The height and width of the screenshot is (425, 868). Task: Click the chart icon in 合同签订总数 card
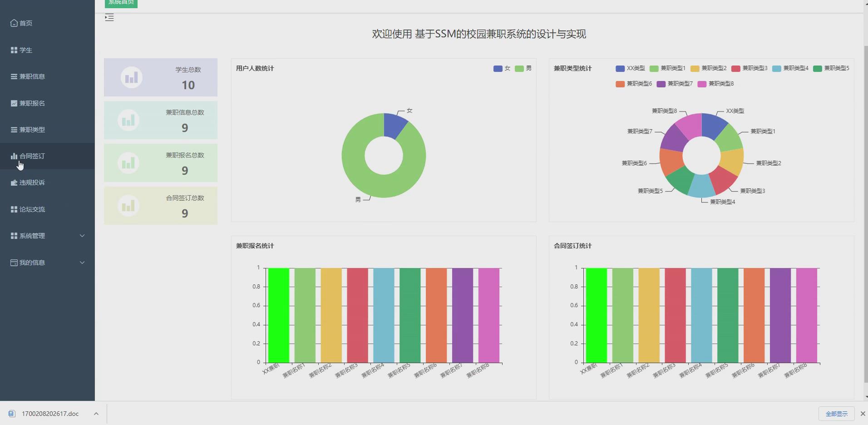[128, 206]
